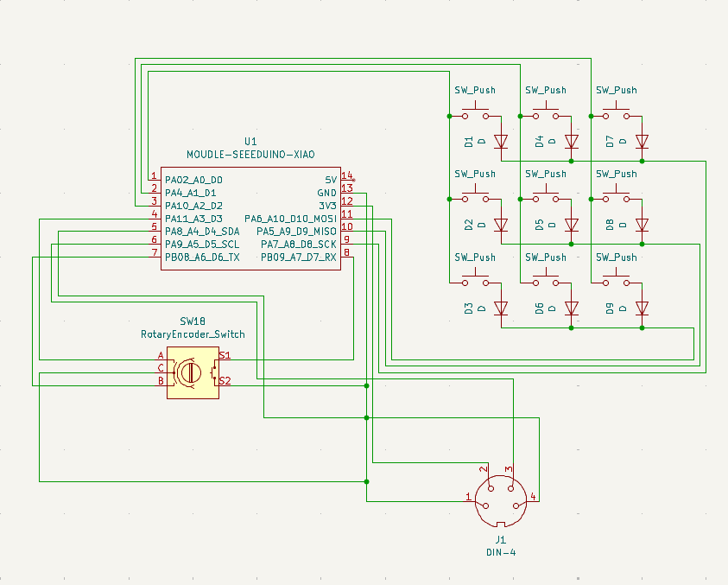Click pin label PA8_A4_D4_SDA
Viewport: 728px width, 585px height.
pyautogui.click(x=202, y=232)
